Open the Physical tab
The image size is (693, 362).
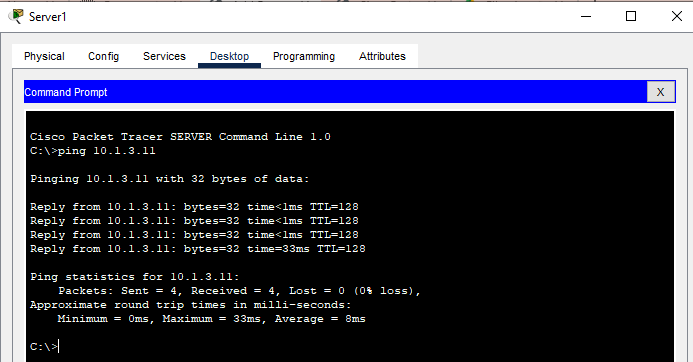[44, 56]
